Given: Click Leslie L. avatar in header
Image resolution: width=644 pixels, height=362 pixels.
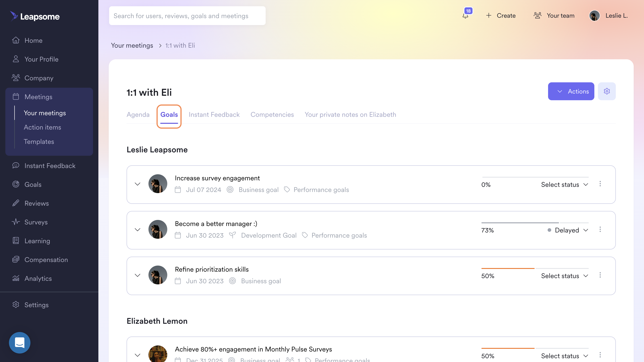Looking at the screenshot, I should point(595,15).
